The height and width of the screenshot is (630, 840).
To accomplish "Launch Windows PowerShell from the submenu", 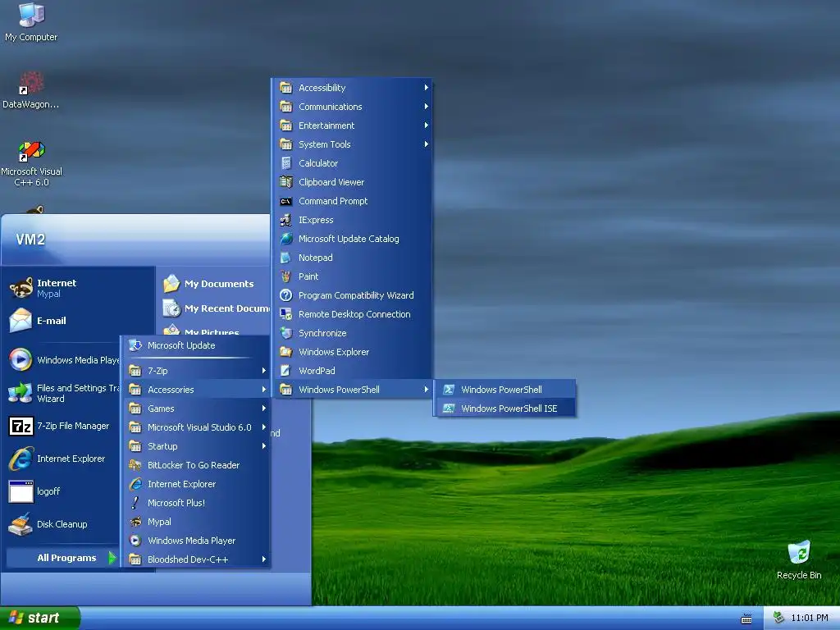I will pos(506,390).
